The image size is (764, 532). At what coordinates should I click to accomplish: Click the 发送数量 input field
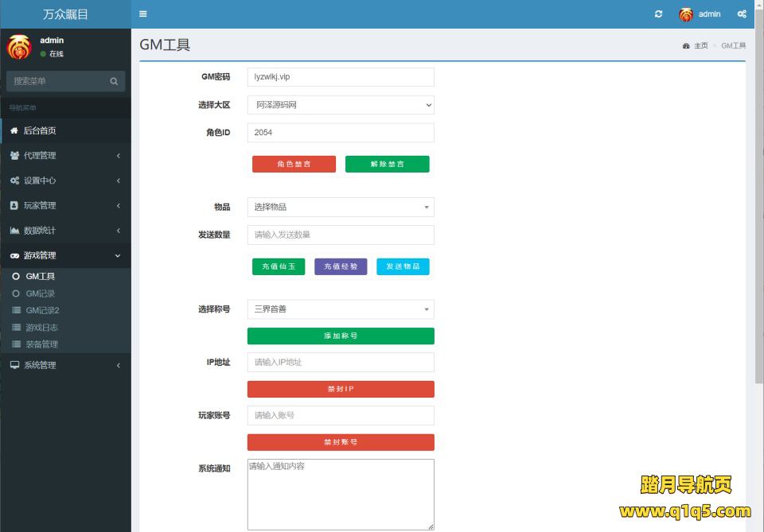click(341, 235)
